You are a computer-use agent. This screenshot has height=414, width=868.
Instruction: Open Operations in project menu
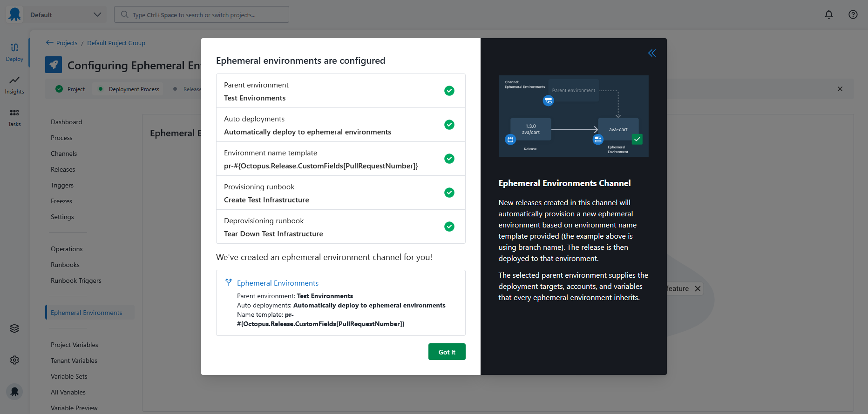(67, 249)
